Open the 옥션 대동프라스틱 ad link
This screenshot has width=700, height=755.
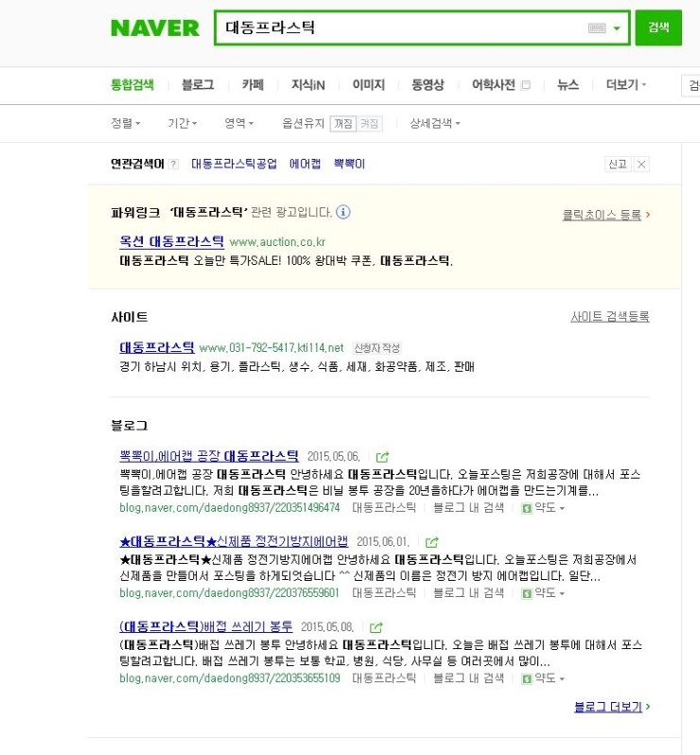[171, 241]
